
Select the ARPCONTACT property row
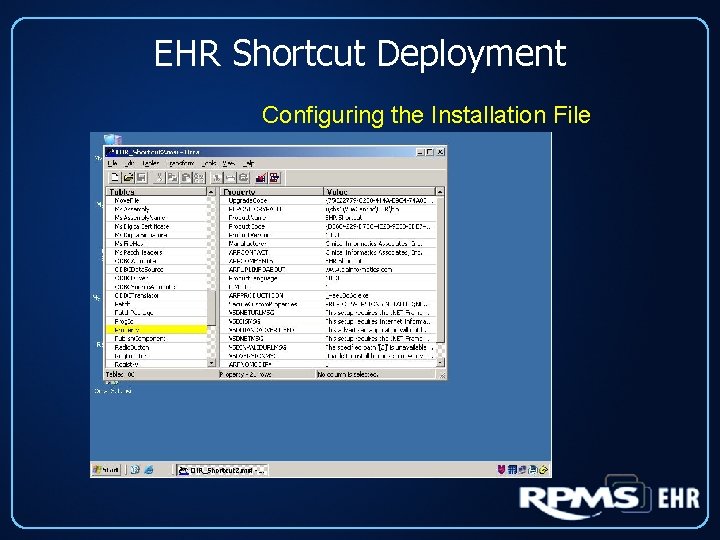pyautogui.click(x=328, y=253)
